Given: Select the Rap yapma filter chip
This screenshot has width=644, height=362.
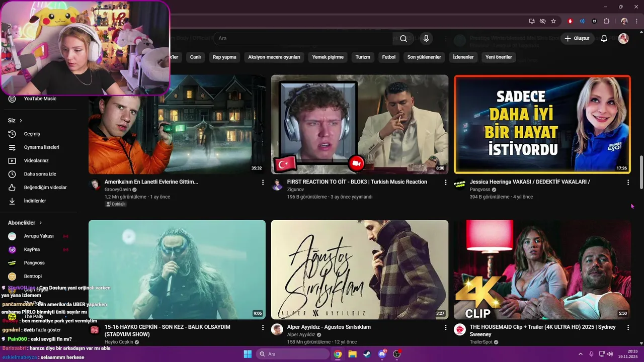Looking at the screenshot, I should 224,57.
